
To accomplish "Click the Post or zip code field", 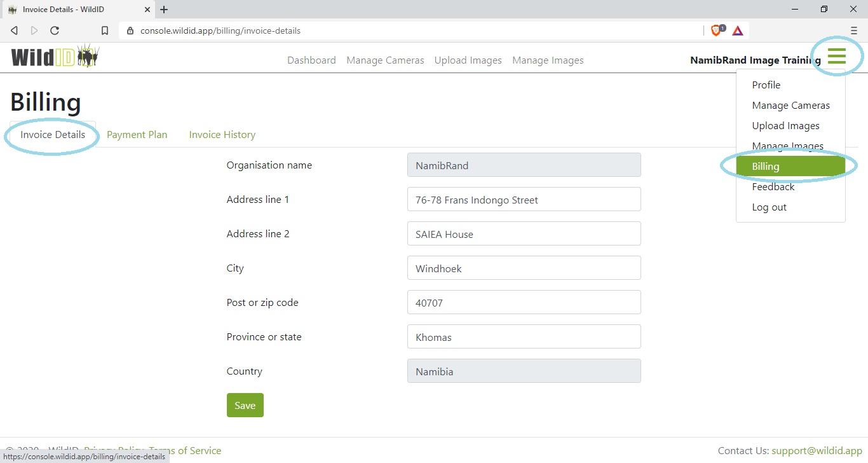I will pyautogui.click(x=524, y=303).
